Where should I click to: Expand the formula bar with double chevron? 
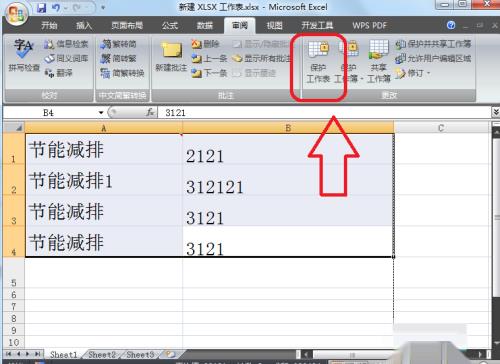point(496,112)
